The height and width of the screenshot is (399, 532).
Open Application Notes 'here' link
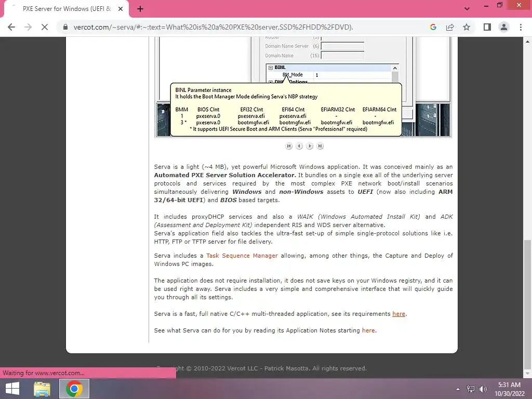click(368, 330)
